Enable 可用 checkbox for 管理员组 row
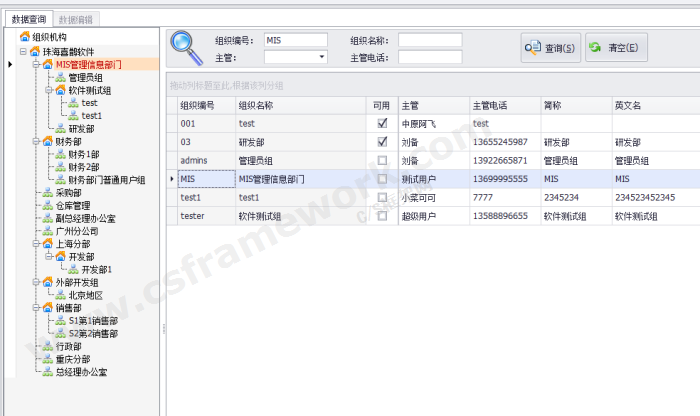700x416 pixels. (382, 160)
